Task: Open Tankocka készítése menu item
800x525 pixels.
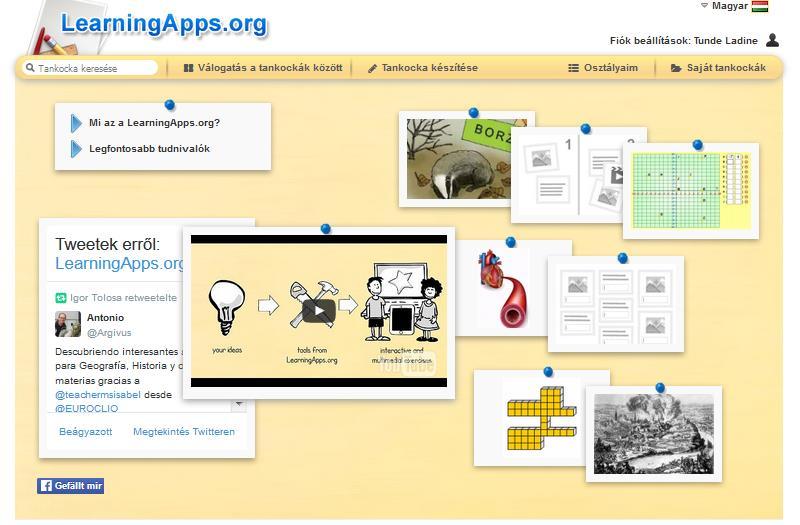Action: coord(423,68)
